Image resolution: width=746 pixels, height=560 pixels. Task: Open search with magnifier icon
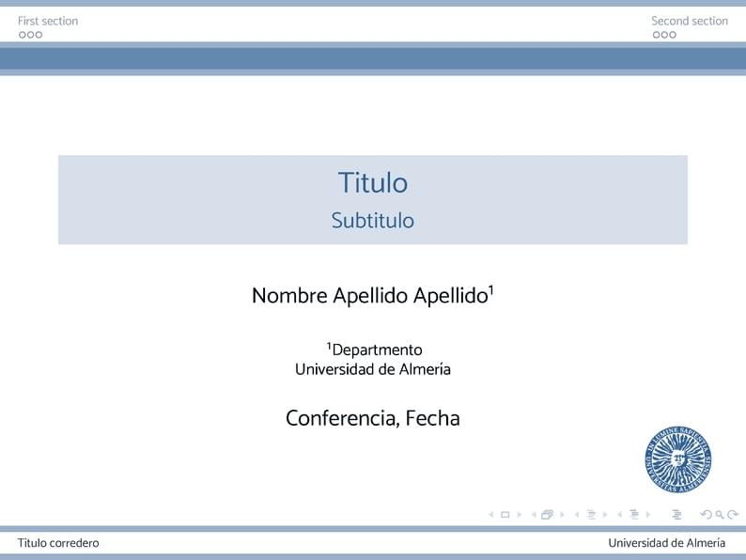point(719,515)
